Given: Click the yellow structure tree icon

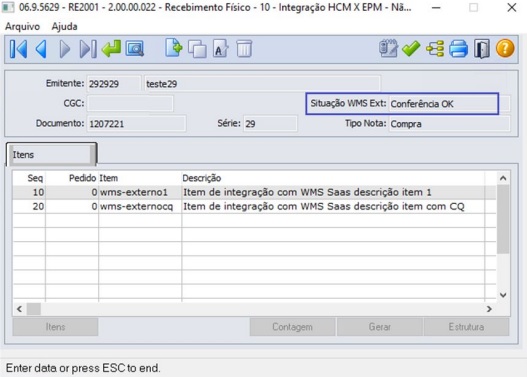Looking at the screenshot, I should (x=435, y=49).
